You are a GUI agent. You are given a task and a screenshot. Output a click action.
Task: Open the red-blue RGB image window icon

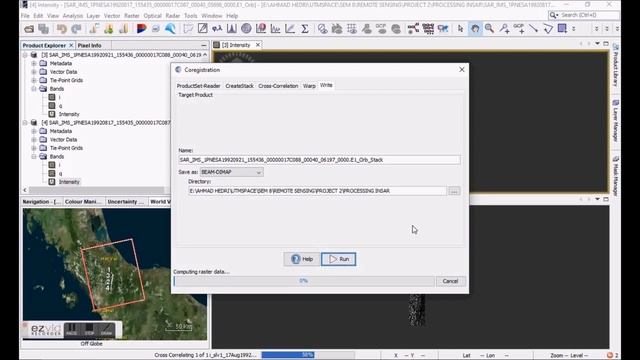pyautogui.click(x=141, y=29)
